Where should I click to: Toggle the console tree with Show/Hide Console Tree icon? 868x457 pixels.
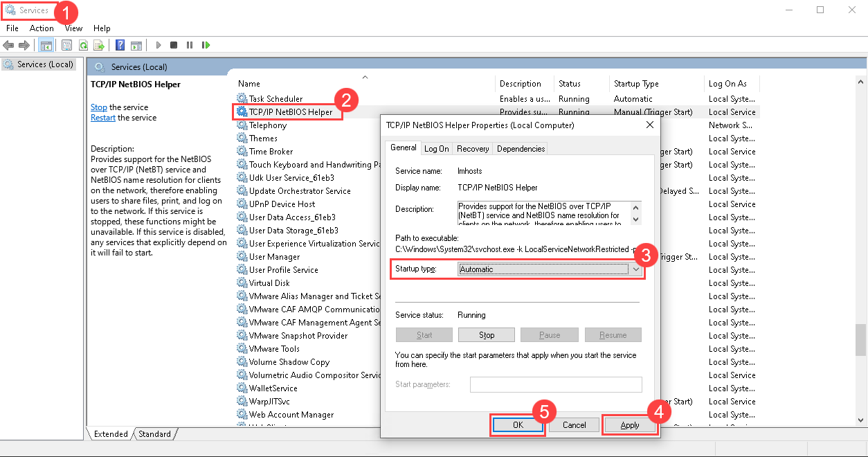tap(46, 45)
